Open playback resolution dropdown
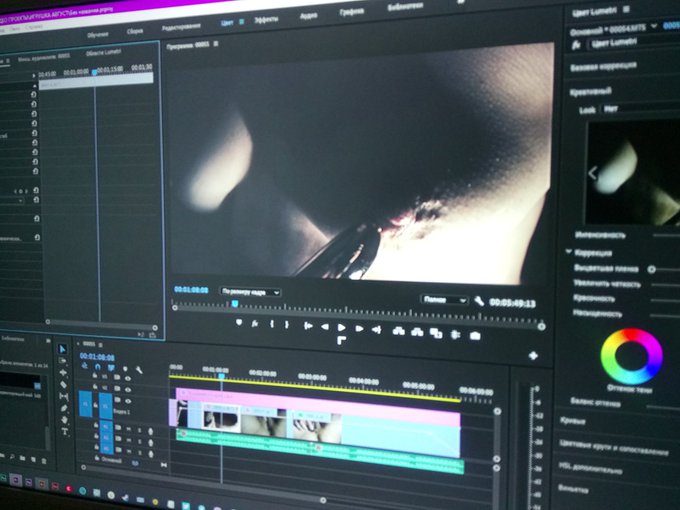680x510 pixels. [444, 300]
